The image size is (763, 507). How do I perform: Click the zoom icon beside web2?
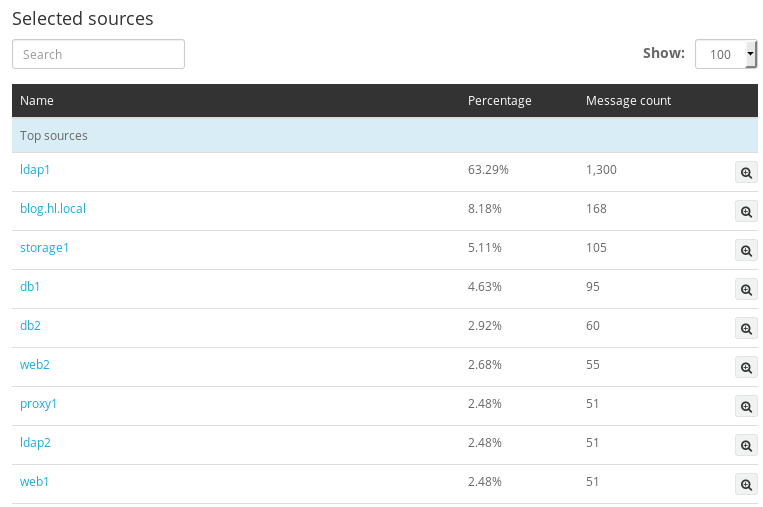point(746,367)
